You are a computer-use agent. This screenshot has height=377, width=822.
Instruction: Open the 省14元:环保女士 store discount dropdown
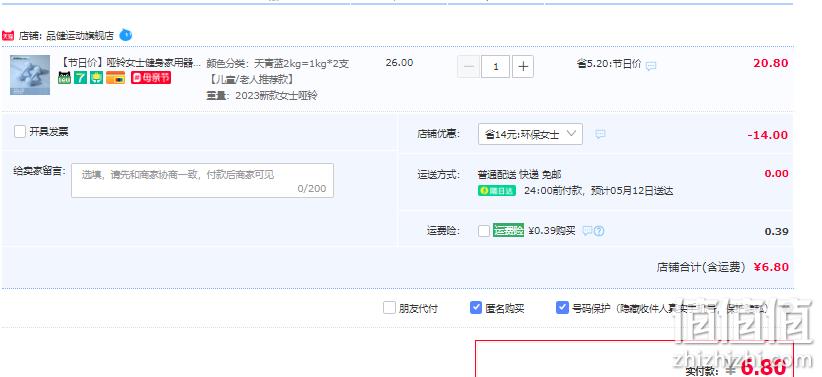pos(530,134)
